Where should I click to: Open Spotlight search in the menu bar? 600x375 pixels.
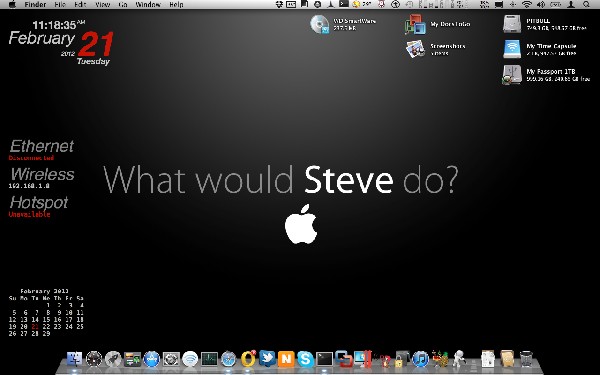586,5
